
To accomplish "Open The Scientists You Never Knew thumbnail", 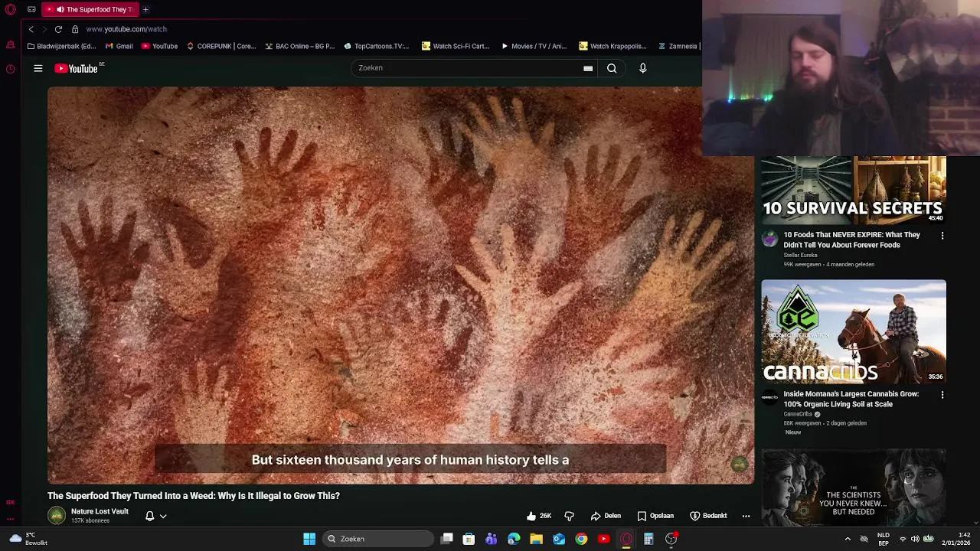I will (854, 487).
